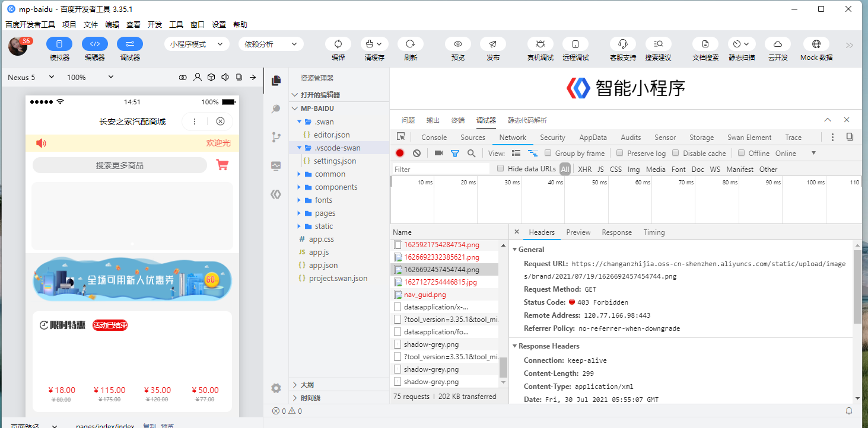The width and height of the screenshot is (868, 428).
Task: Open the 项目 menu
Action: pos(69,24)
